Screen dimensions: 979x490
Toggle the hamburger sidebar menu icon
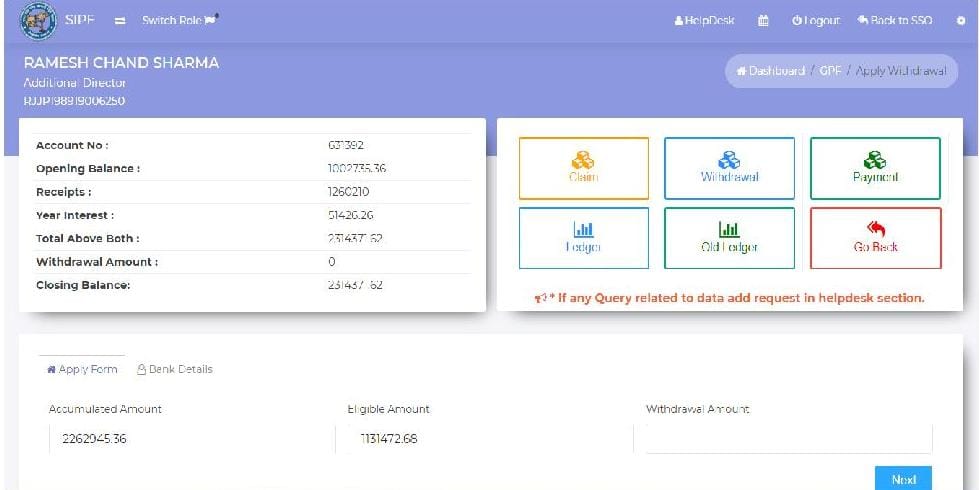tap(121, 21)
